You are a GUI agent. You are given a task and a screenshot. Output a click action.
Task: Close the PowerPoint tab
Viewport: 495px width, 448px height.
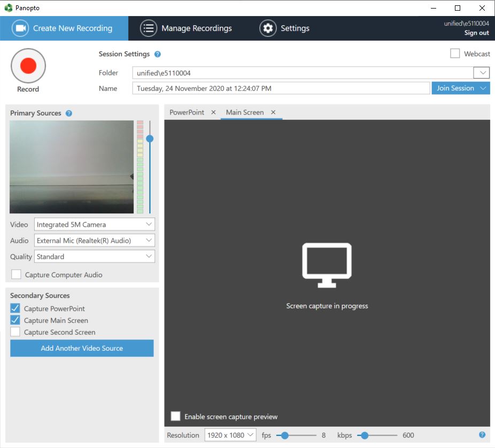[x=213, y=112]
